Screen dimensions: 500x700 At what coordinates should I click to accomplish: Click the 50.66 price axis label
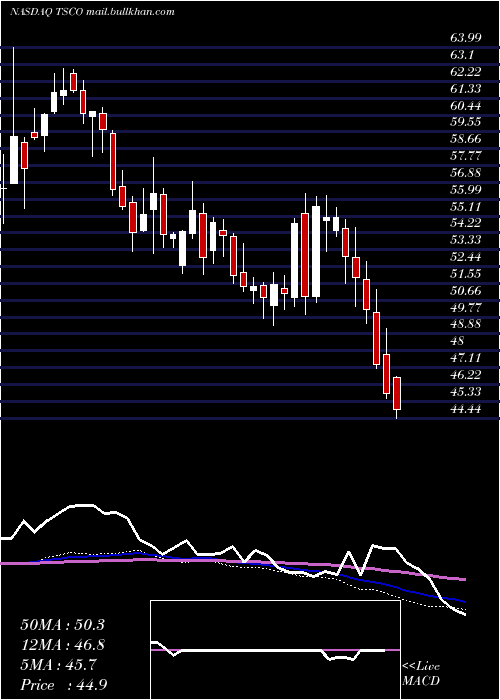[466, 291]
